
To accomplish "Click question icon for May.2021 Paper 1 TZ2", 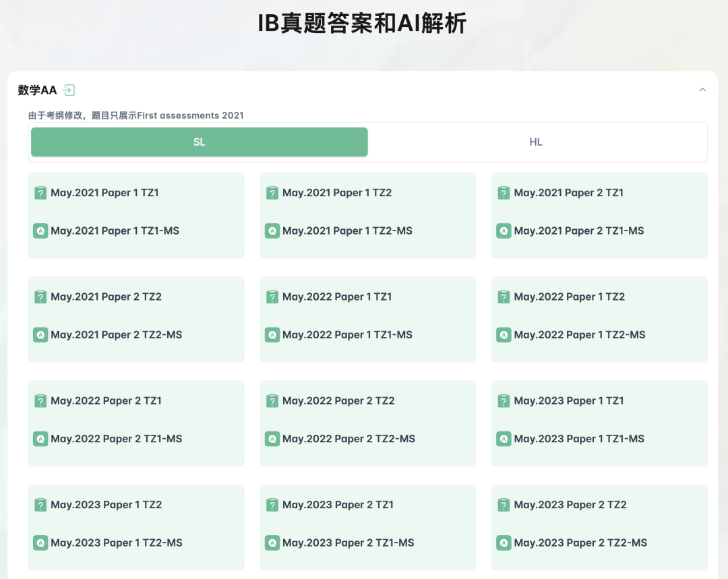I will click(x=272, y=193).
